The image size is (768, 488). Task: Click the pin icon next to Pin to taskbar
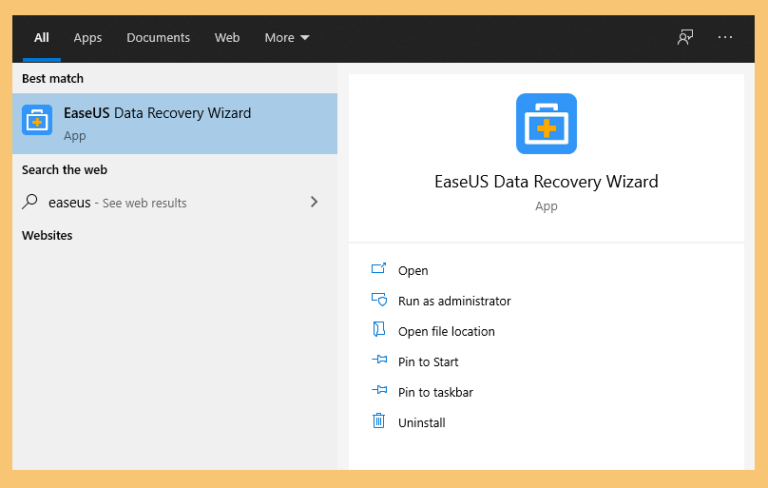(379, 390)
